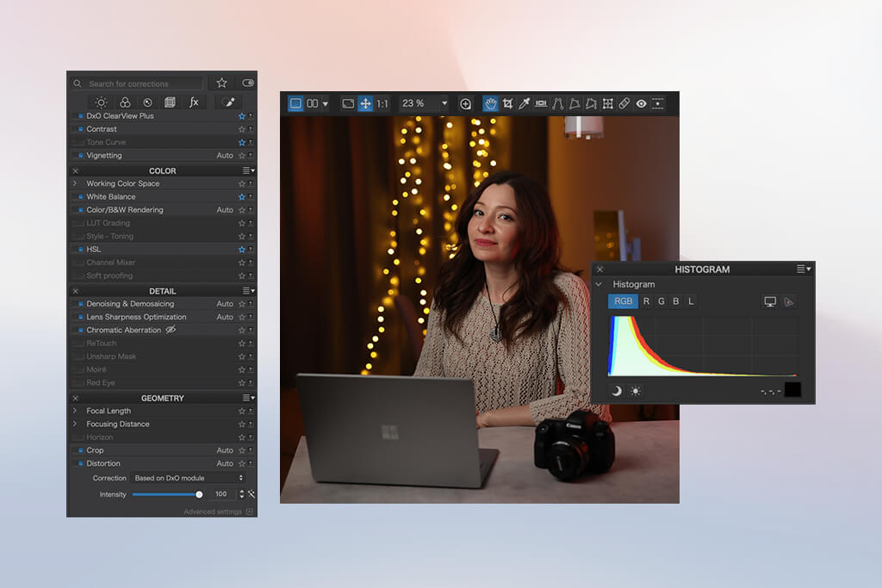882x588 pixels.
Task: Expand the Focusing Distance section
Action: [75, 424]
